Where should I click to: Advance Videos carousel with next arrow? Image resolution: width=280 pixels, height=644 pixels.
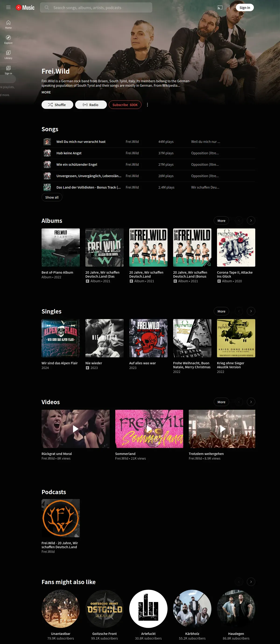click(x=251, y=402)
